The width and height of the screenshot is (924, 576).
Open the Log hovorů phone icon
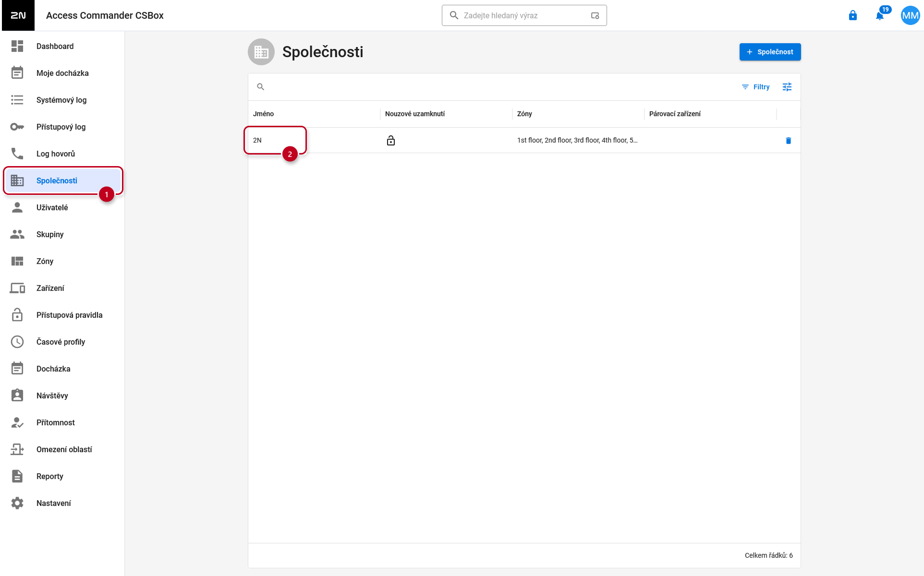point(17,154)
